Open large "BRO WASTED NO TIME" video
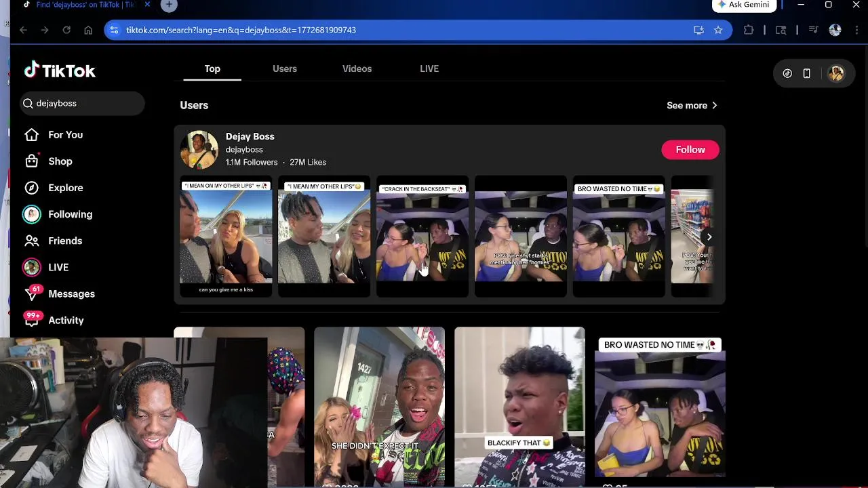Screen dimensions: 868x488 pos(660,407)
